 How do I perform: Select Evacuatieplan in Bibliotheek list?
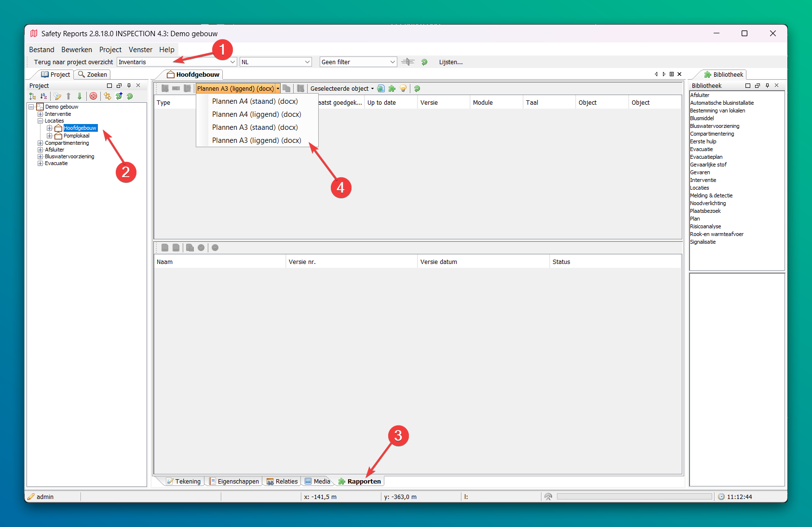(706, 157)
